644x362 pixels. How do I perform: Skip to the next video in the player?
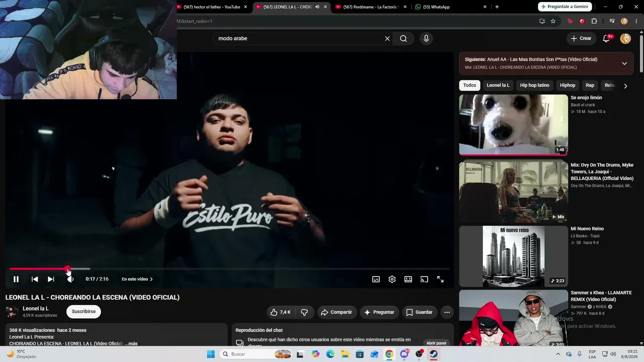coord(51,279)
